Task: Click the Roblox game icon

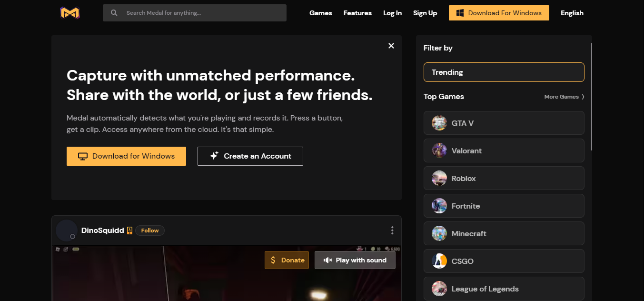Action: 439,178
